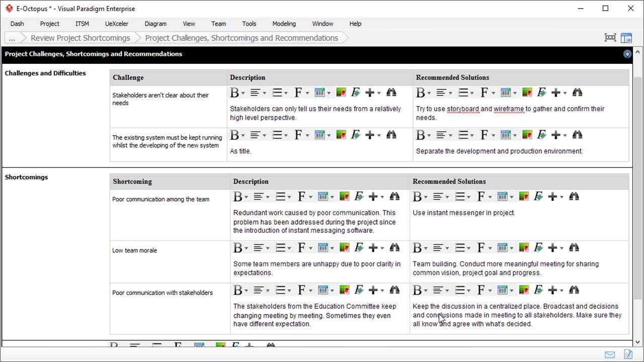Open the Help menu
Screen dimensions: 644x362
pyautogui.click(x=355, y=24)
